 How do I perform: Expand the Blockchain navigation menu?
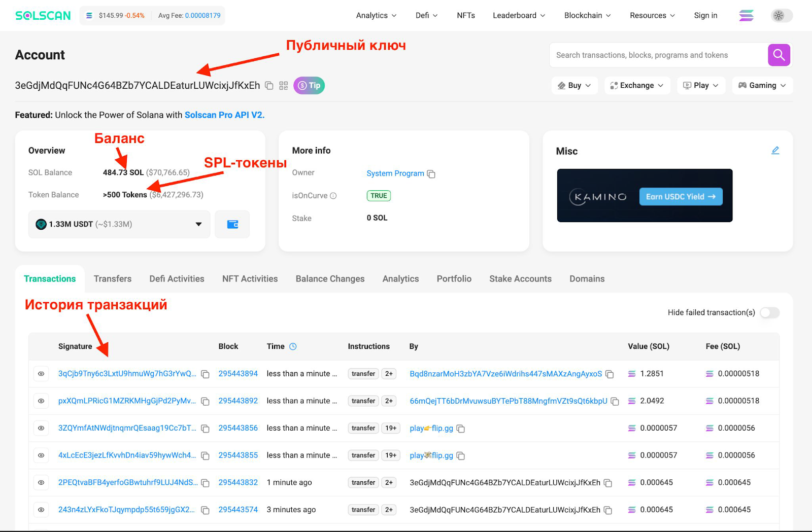(587, 16)
